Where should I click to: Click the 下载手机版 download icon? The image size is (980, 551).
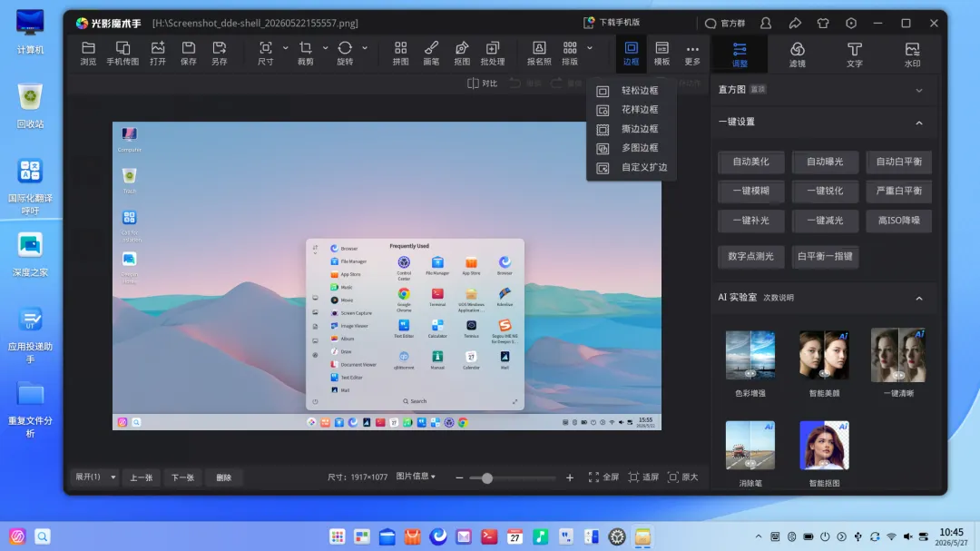click(589, 23)
